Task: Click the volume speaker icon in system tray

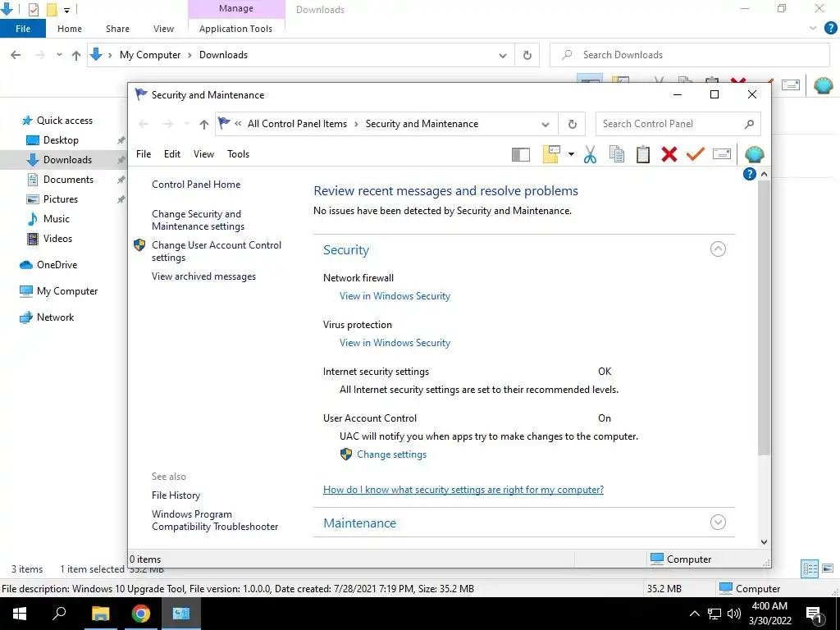Action: tap(734, 614)
